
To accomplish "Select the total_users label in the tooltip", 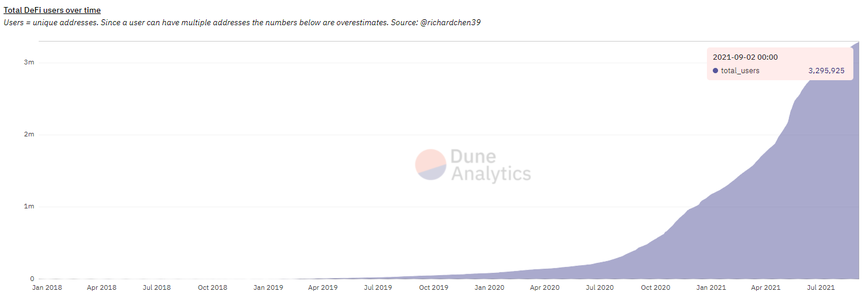I will [740, 71].
